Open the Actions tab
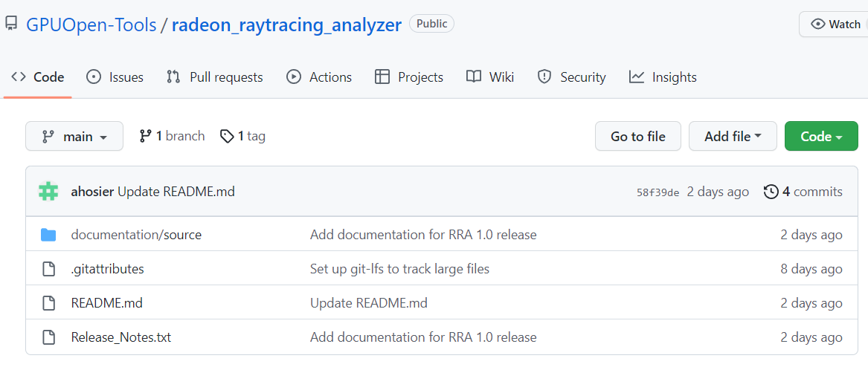Viewport: 868px width, 367px height. point(319,77)
